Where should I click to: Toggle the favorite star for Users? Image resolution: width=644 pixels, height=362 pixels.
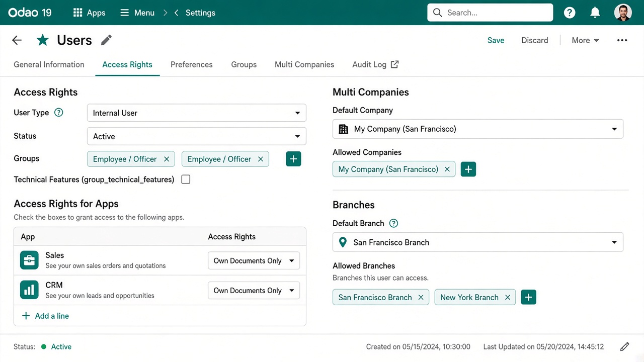click(x=43, y=40)
